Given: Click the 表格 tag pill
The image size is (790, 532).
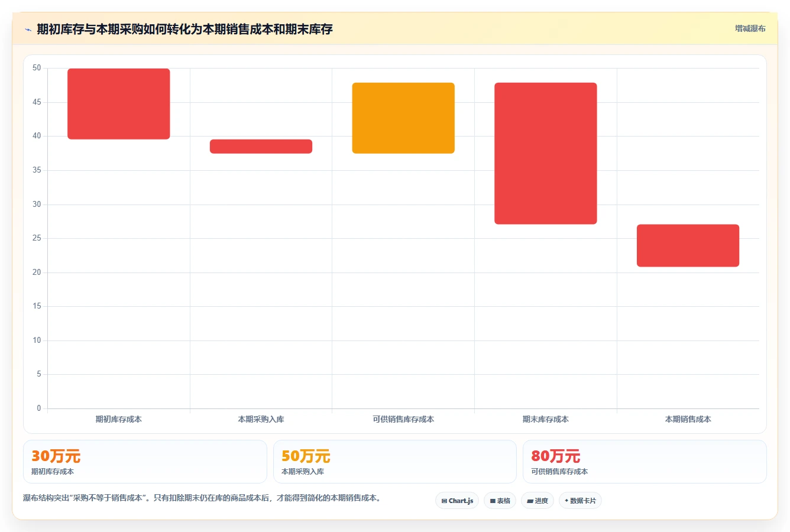Looking at the screenshot, I should pos(500,501).
